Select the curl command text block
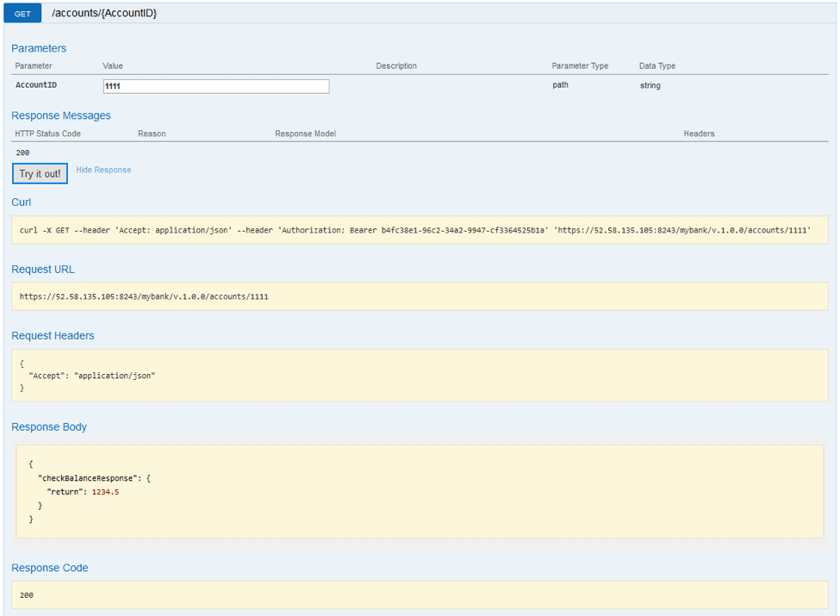This screenshot has width=840, height=616. coord(420,230)
